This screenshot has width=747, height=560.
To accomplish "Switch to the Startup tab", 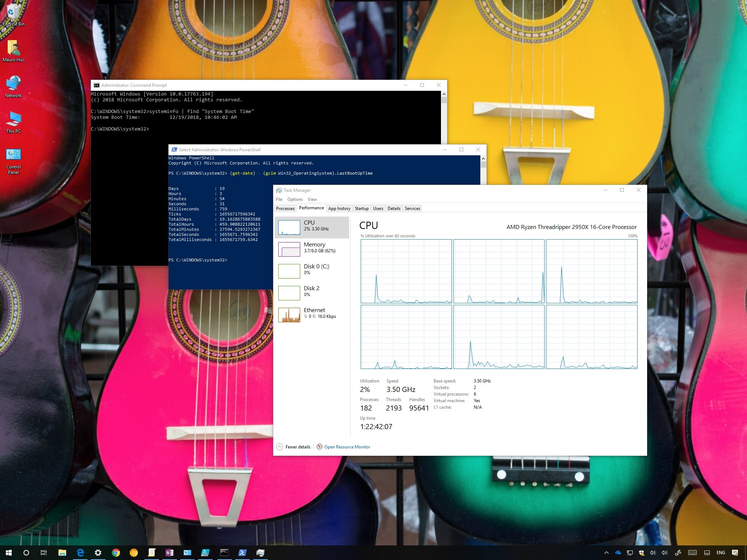I will [362, 209].
